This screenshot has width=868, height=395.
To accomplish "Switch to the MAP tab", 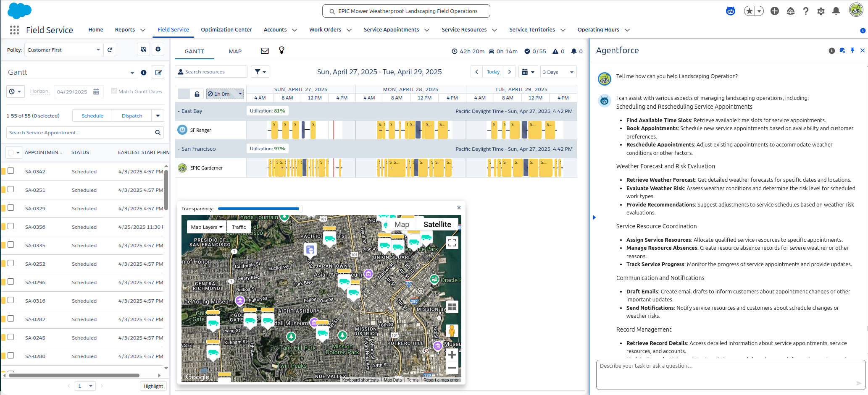I will 235,51.
